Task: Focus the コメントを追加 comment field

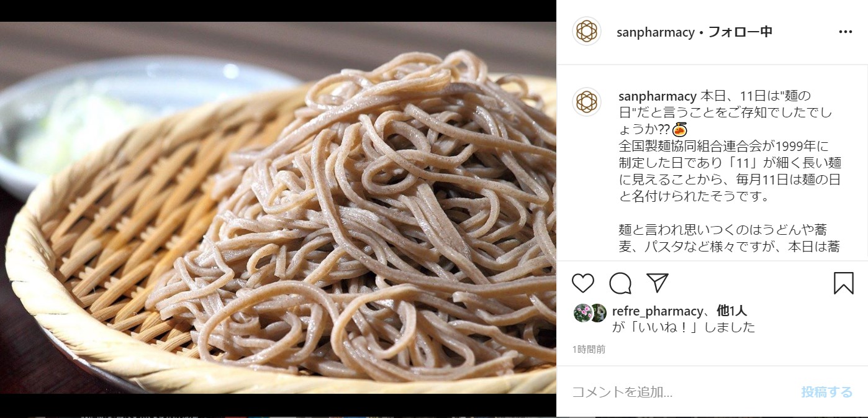Action: click(x=680, y=392)
